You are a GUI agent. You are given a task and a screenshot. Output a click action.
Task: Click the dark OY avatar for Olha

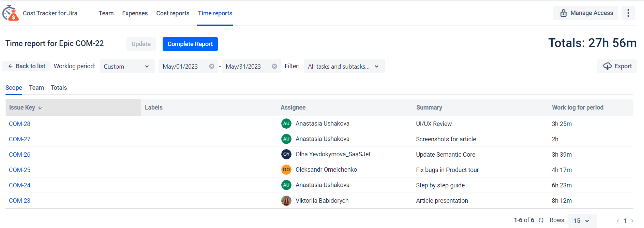pos(286,154)
